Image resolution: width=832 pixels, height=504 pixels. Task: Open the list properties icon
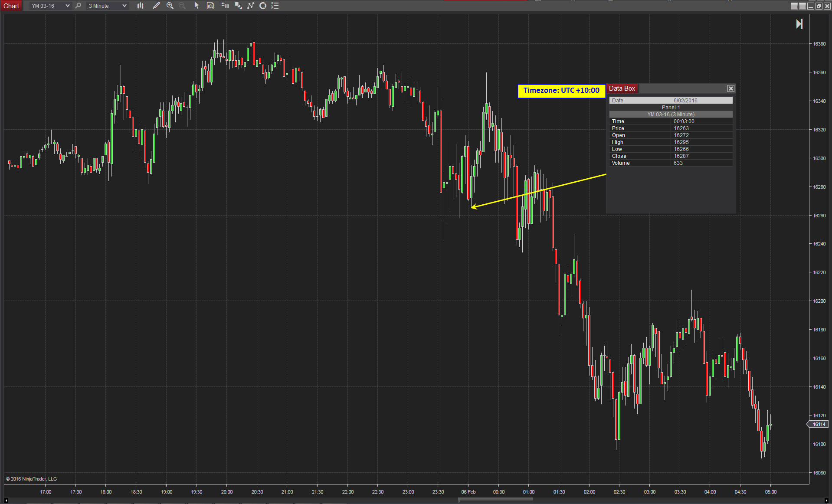(275, 6)
